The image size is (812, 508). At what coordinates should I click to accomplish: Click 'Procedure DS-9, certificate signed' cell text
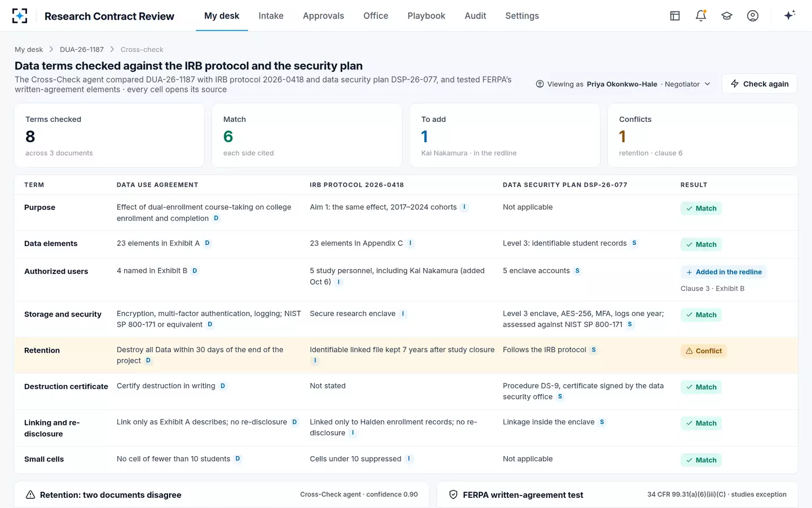(583, 391)
